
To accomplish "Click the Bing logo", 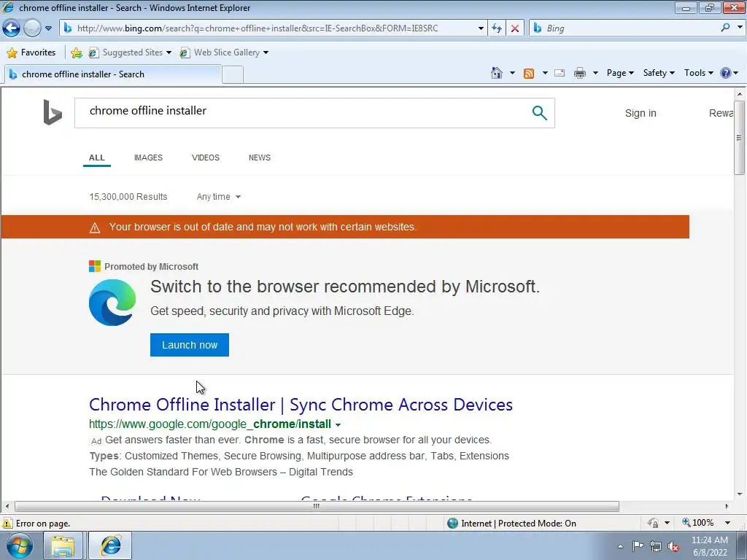I will tap(53, 112).
